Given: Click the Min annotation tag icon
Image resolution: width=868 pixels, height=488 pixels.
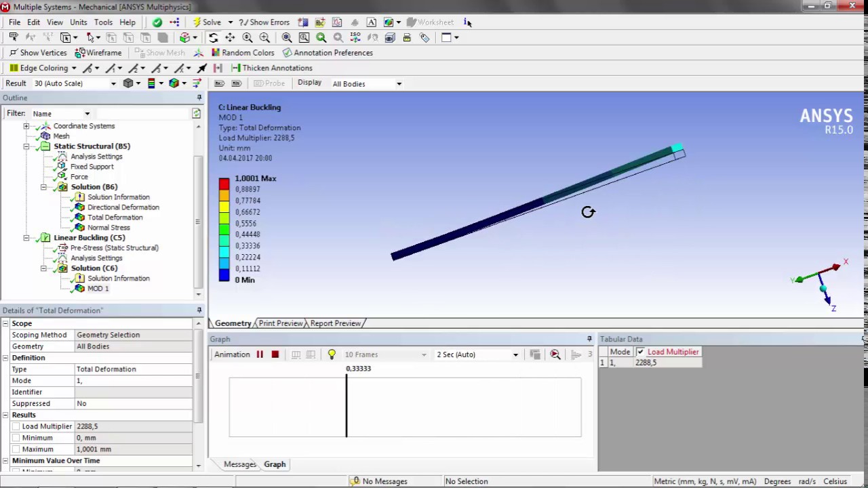Looking at the screenshot, I should pyautogui.click(x=236, y=83).
